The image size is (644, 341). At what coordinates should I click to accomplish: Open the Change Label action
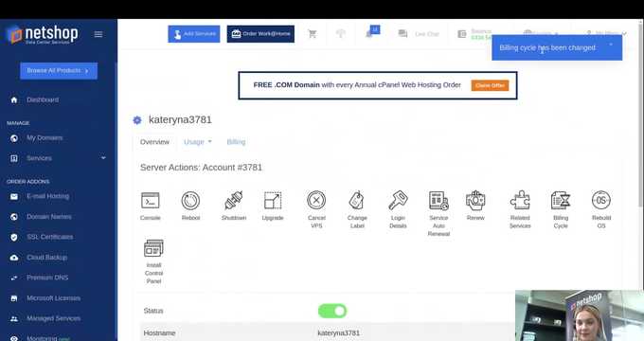pyautogui.click(x=357, y=209)
